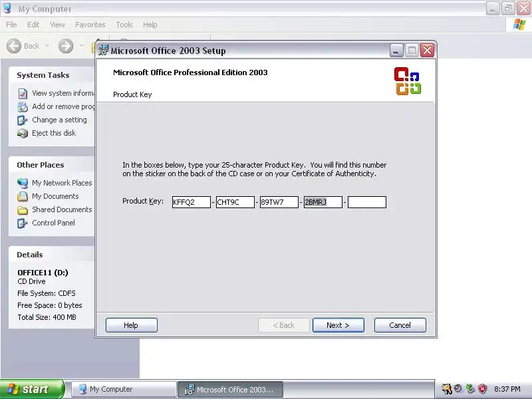Click the Total Size: 400 MB text
The height and width of the screenshot is (399, 532).
coord(47,317)
